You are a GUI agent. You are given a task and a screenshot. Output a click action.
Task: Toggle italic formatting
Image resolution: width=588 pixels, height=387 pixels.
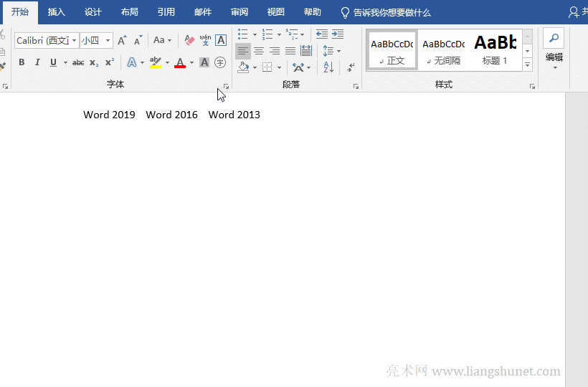click(37, 62)
